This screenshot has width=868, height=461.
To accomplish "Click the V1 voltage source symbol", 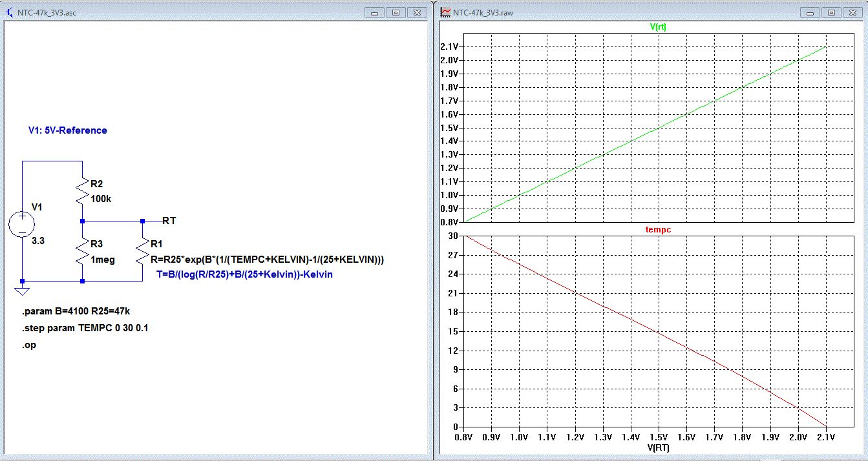I will 22,224.
